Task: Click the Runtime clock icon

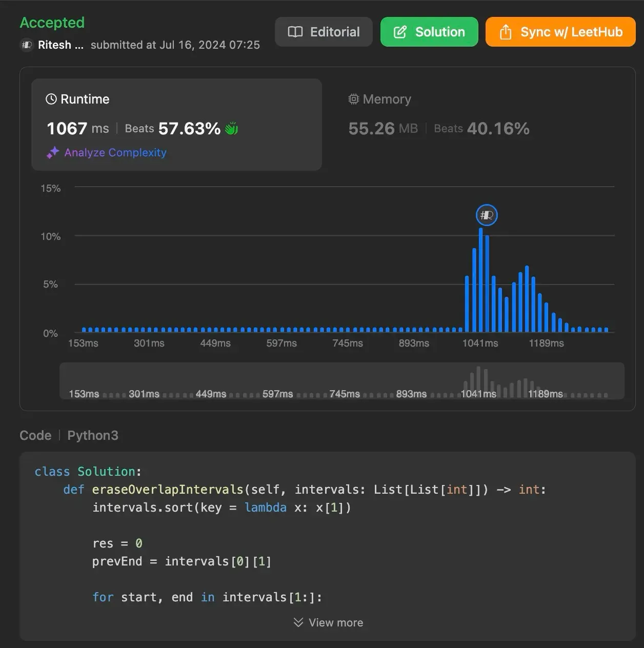Action: click(51, 99)
